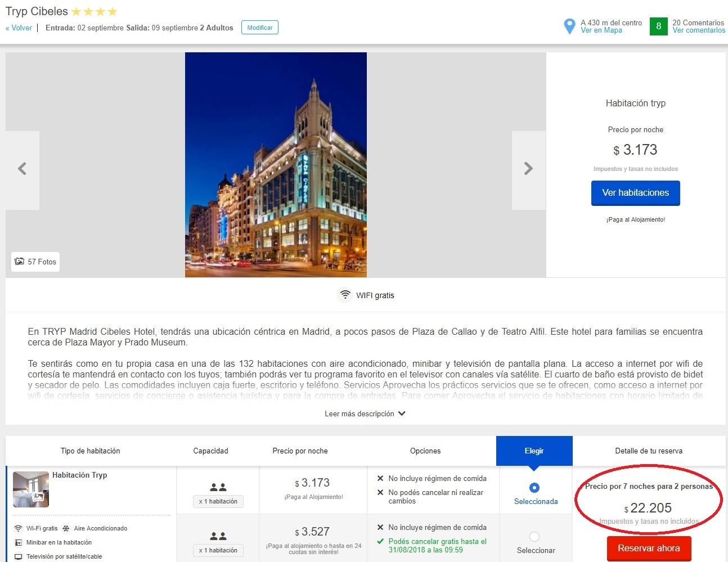Click the green rating score badge

coord(658,26)
